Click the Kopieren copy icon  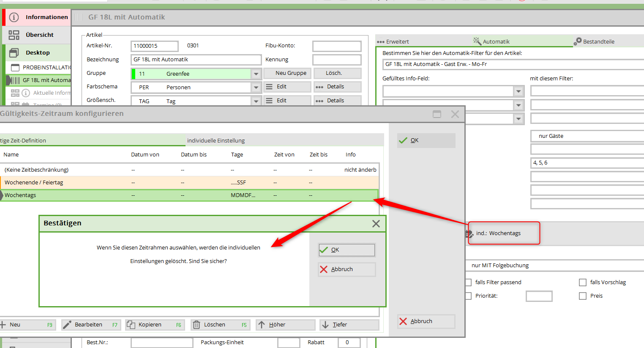tap(131, 325)
